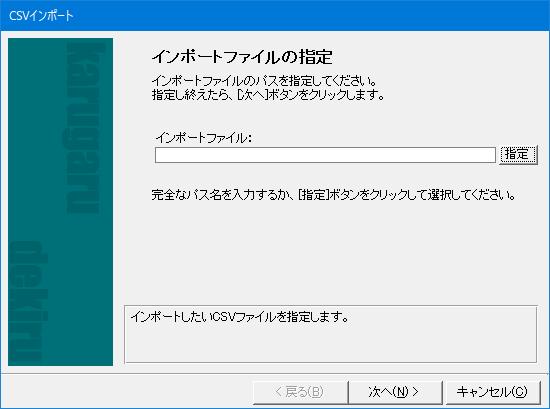Click the インポートしたいCSVファイル description text
The height and width of the screenshot is (409, 550).
click(x=240, y=317)
